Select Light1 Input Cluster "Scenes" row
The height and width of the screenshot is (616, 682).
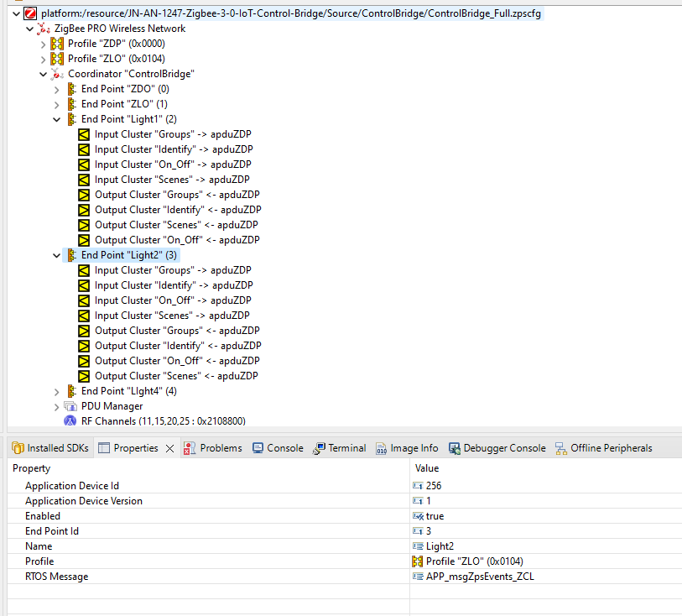172,180
